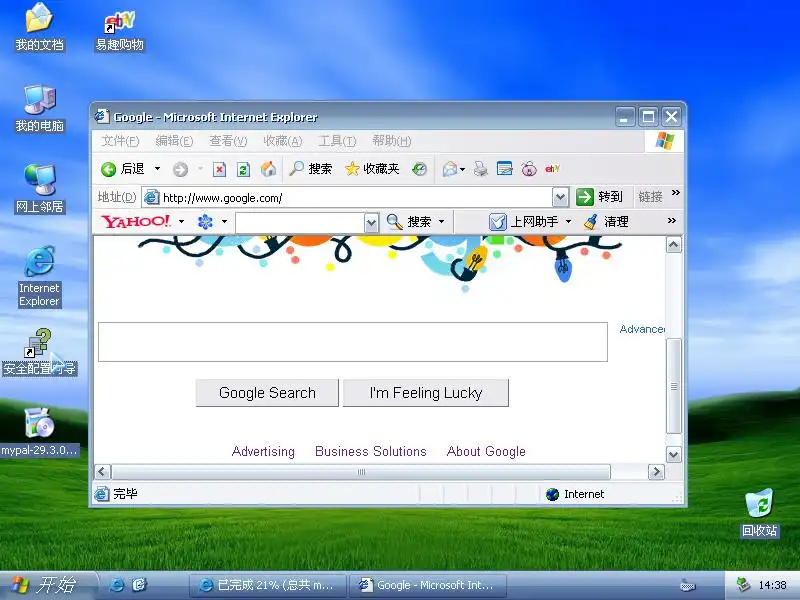The image size is (800, 600).
Task: Open the 文件(F) menu
Action: (x=120, y=141)
